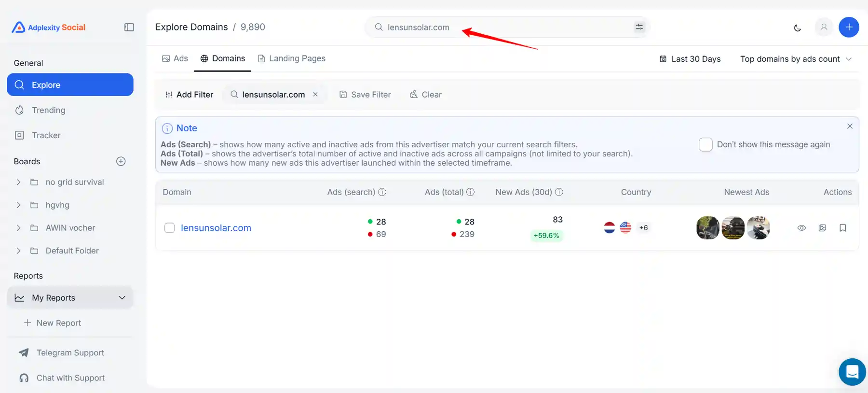Toggle dark mode moon icon
Screen dimensions: 868x393
(x=798, y=28)
